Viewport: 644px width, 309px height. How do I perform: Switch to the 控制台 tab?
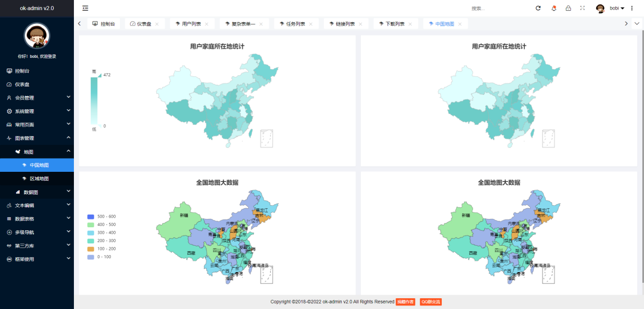point(104,24)
